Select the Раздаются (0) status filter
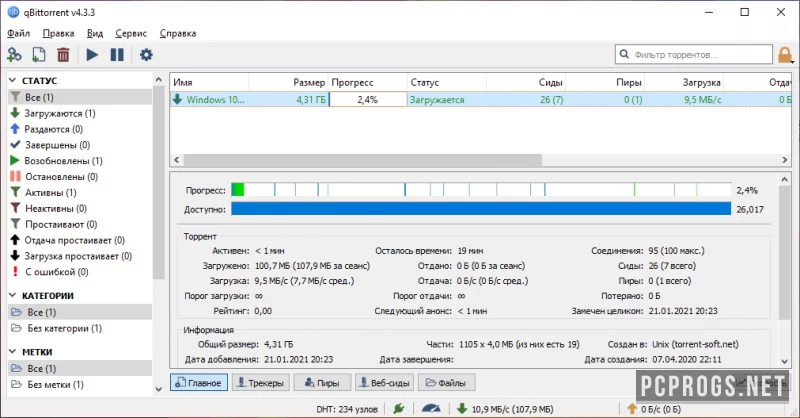The height and width of the screenshot is (418, 800). point(53,129)
